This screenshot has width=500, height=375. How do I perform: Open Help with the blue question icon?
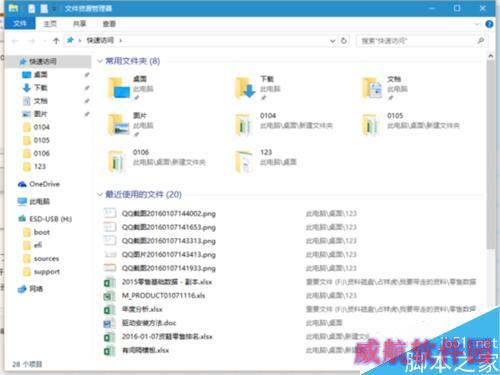(x=489, y=24)
